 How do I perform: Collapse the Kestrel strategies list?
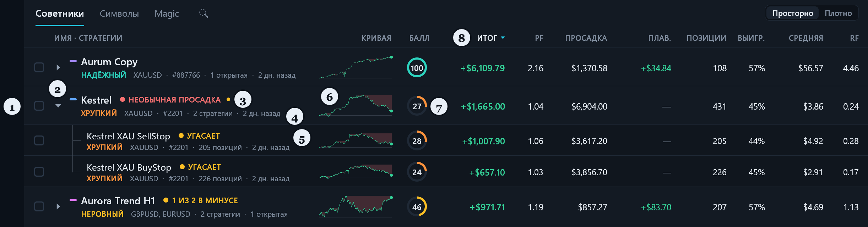[58, 106]
